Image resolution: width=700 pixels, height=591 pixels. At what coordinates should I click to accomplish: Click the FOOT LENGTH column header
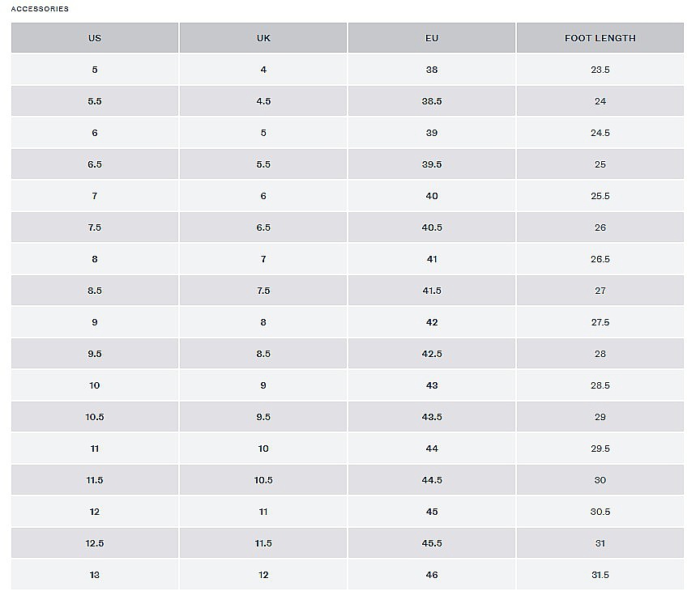(600, 38)
